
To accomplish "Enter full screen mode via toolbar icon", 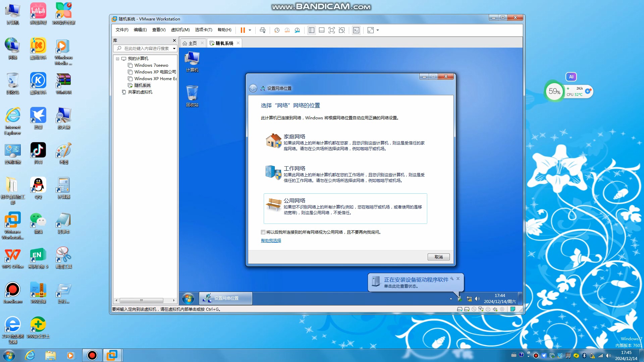I will click(x=332, y=30).
